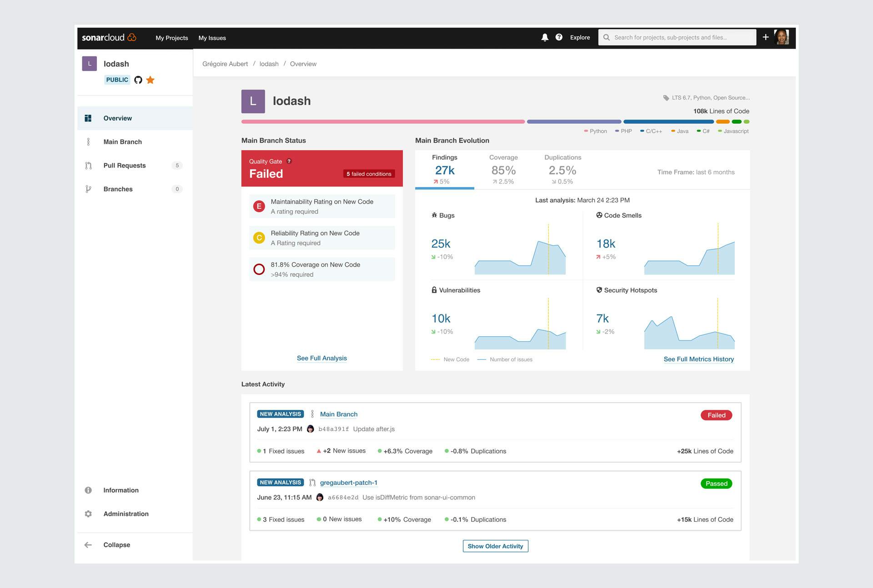Open Information in the sidebar
The height and width of the screenshot is (588, 873).
point(135,490)
